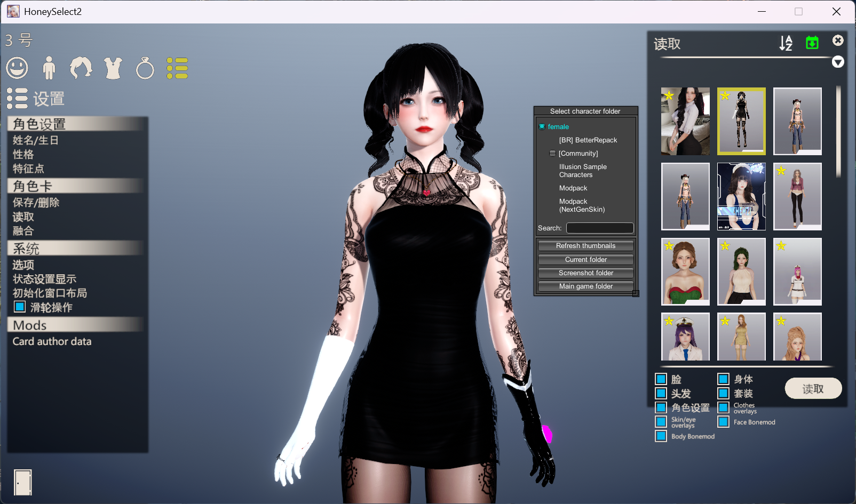
Task: Open 保存/删除 under 角色卡
Action: (x=36, y=203)
